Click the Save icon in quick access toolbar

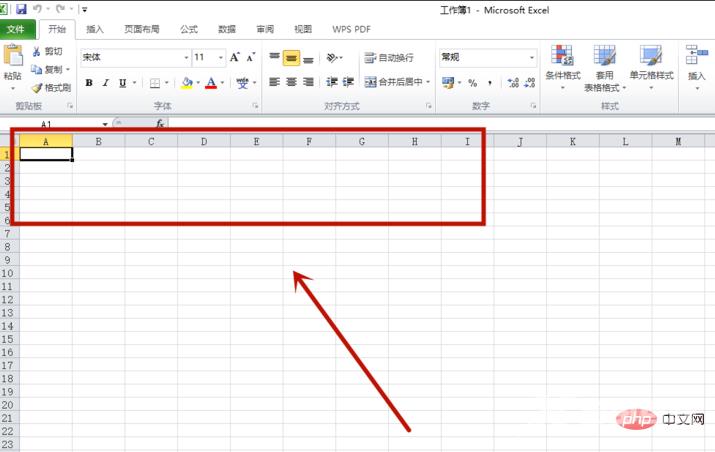pos(21,9)
